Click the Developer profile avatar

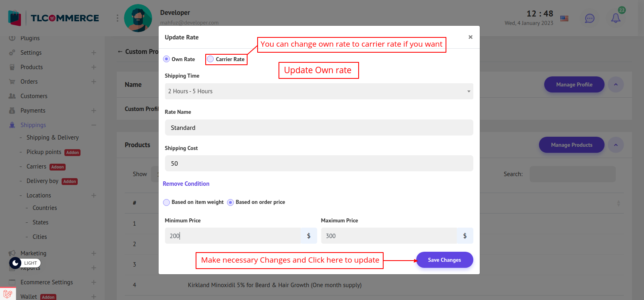click(x=138, y=18)
